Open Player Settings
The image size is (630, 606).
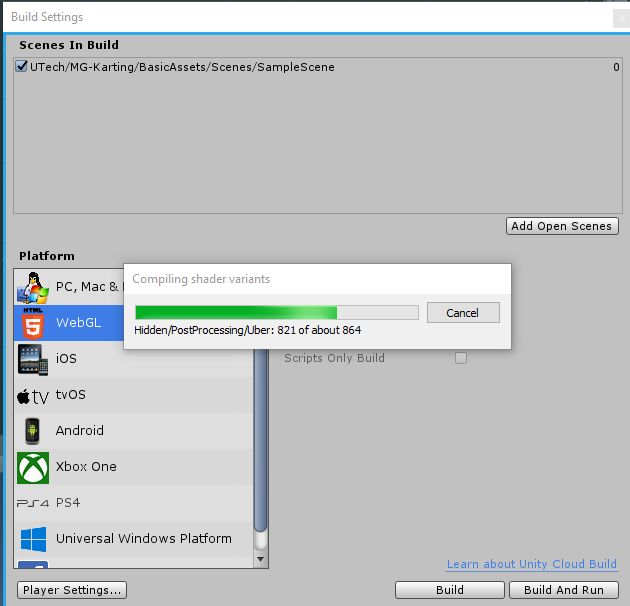pos(73,590)
